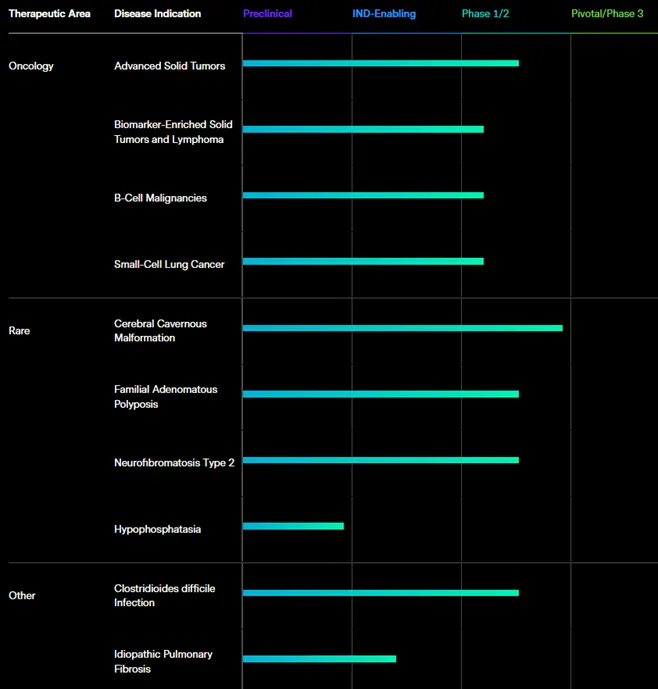Open the Clostridioides difficile Infection entry
Viewport: 658px width, 689px height.
(164, 596)
